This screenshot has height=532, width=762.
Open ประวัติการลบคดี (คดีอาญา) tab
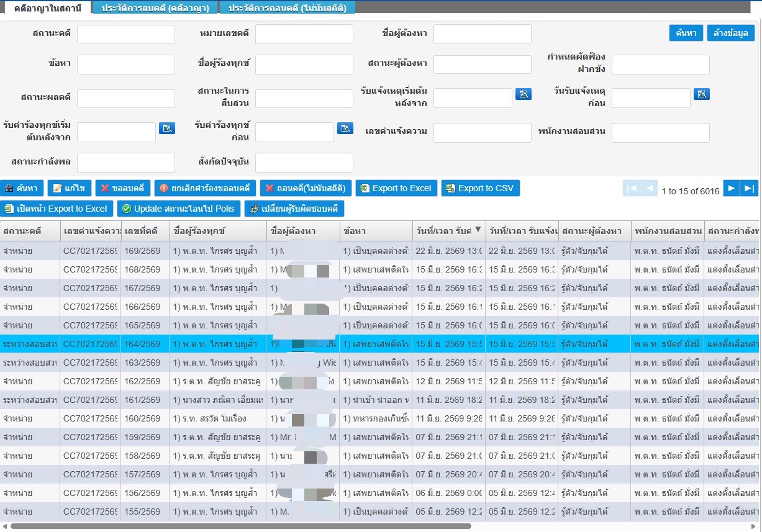[x=156, y=7]
